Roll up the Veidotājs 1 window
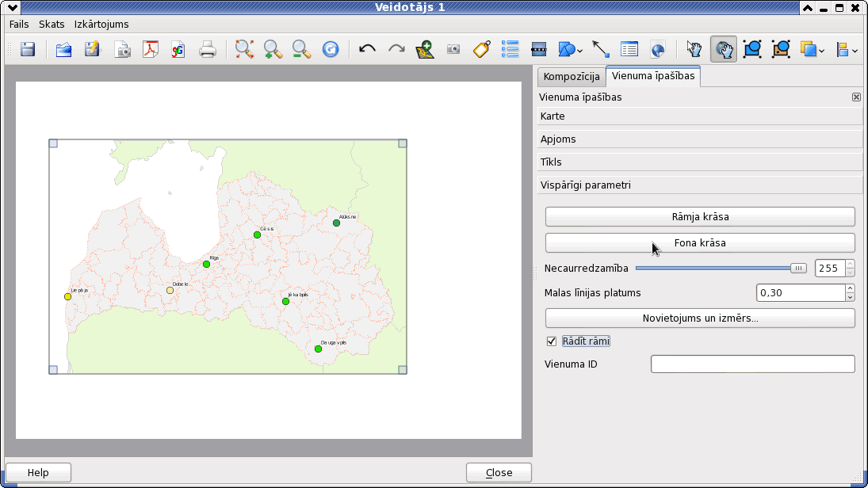The width and height of the screenshot is (868, 488). point(807,8)
